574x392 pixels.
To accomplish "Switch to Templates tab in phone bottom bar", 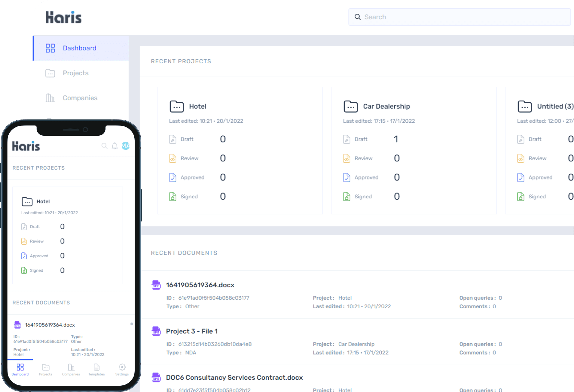I will point(96,370).
